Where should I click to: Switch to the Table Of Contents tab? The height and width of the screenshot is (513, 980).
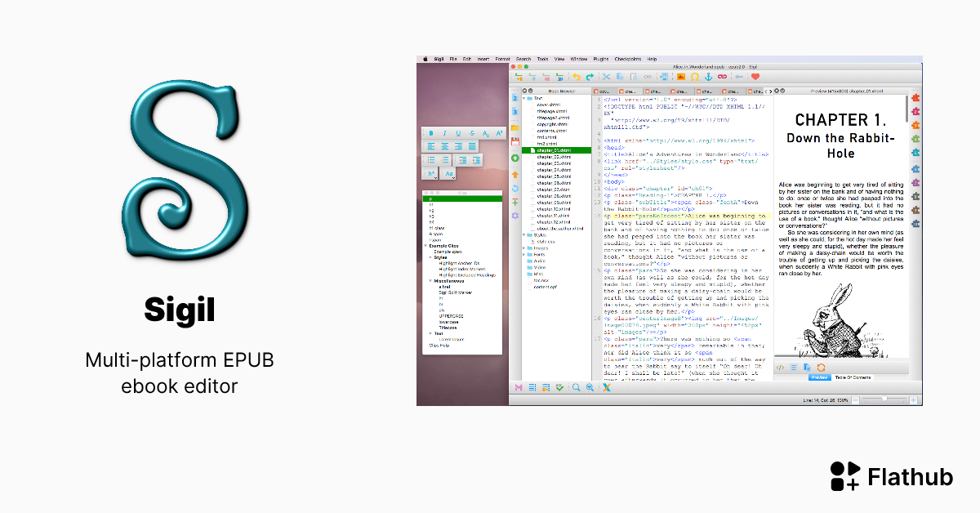click(x=853, y=377)
